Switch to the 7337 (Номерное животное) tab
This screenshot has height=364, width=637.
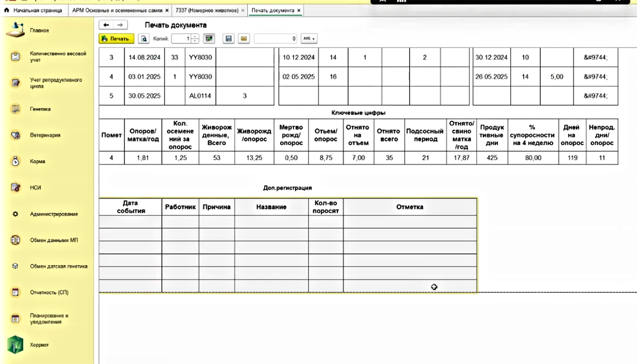[207, 11]
